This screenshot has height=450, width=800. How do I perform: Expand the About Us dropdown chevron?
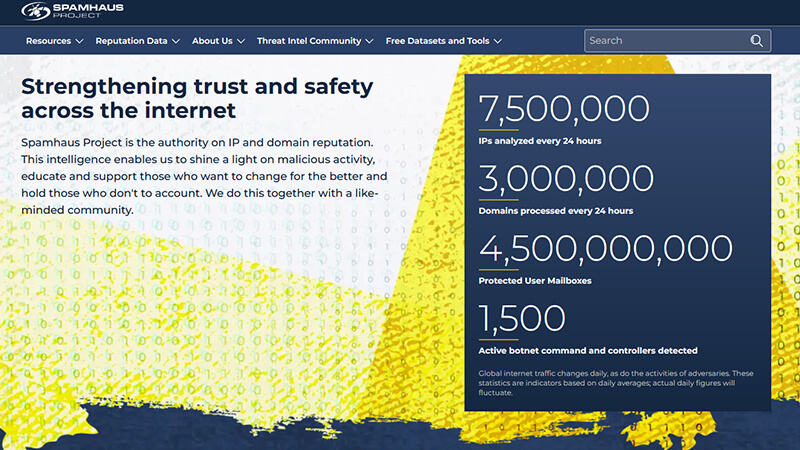click(x=241, y=41)
